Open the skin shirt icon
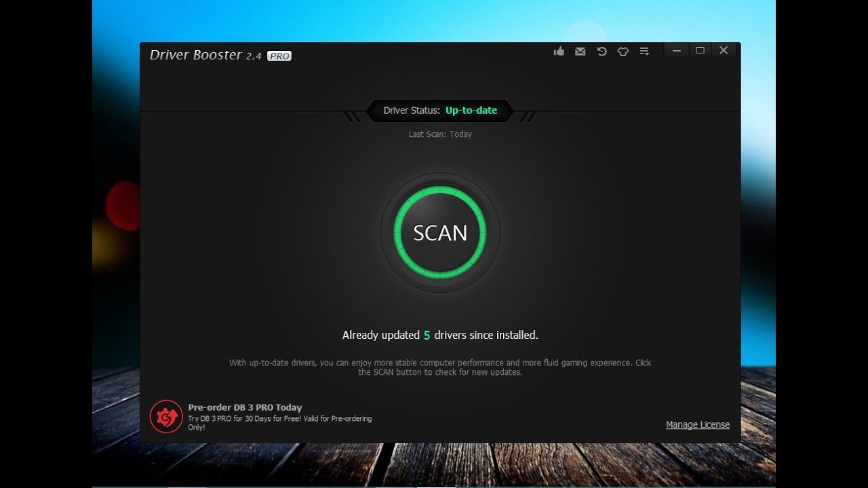The height and width of the screenshot is (488, 868). point(623,51)
